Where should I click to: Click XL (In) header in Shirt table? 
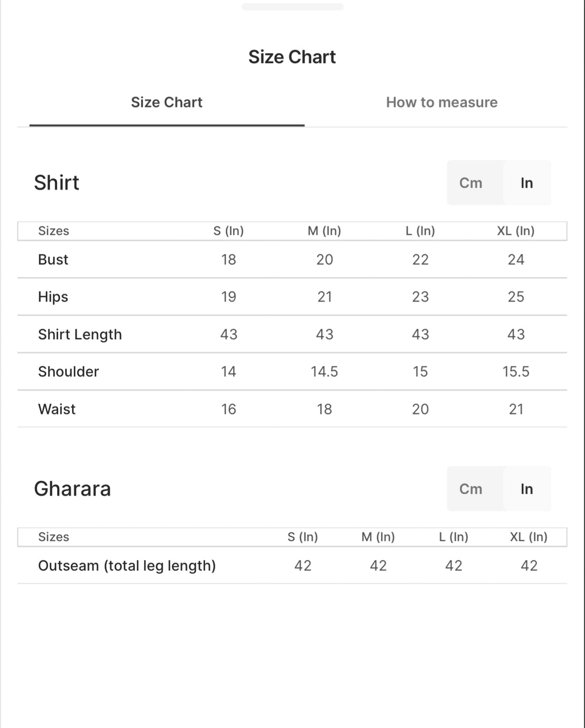click(516, 231)
